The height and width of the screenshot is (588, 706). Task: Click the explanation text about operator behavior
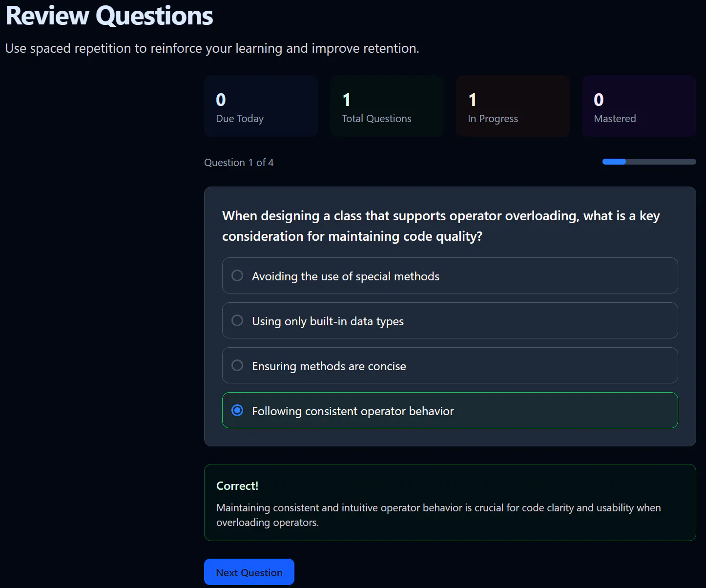pyautogui.click(x=438, y=515)
